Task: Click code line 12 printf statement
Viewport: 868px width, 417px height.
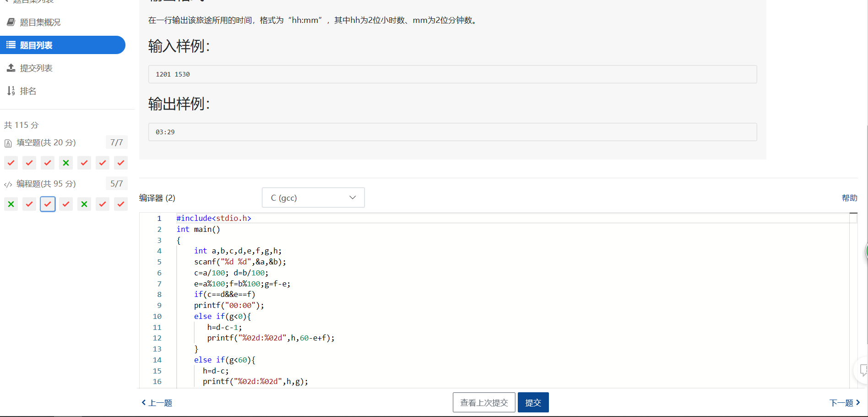Action: [x=271, y=338]
